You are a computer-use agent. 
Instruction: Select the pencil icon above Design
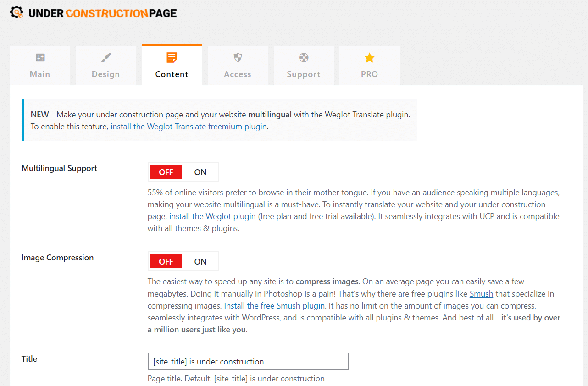(x=105, y=57)
